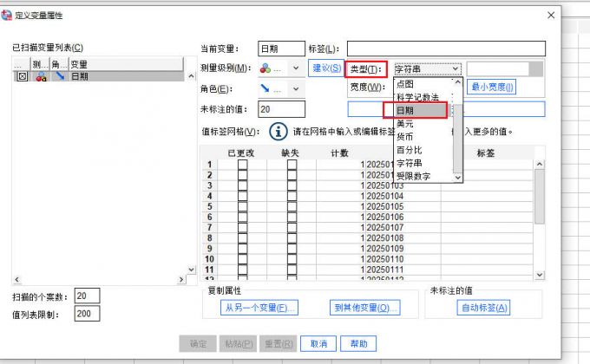This screenshot has width=590, height=364.
Task: Click the 帮助 help button
Action: click(x=358, y=344)
